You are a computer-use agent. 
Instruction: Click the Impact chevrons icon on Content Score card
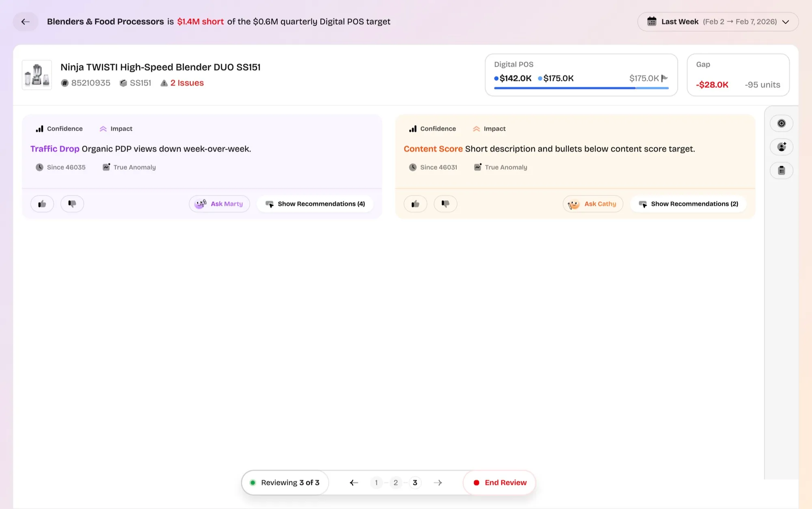point(476,129)
